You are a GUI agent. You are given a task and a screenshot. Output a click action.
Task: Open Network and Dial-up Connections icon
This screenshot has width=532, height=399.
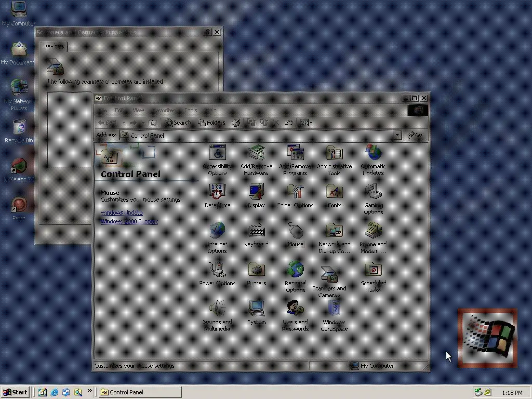pyautogui.click(x=334, y=238)
